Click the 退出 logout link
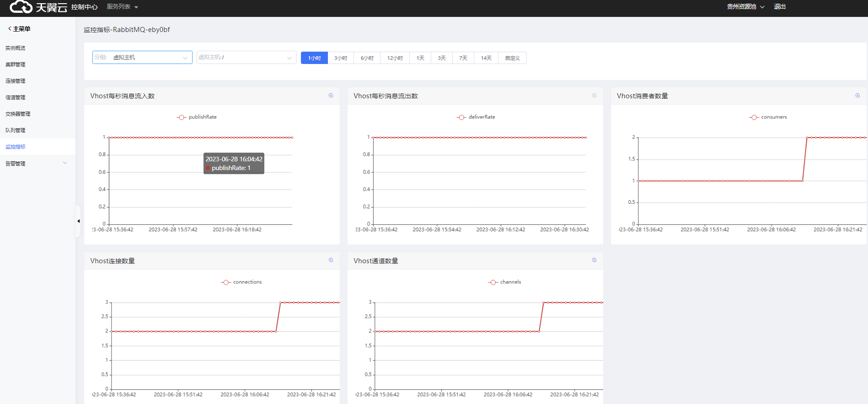 coord(779,7)
